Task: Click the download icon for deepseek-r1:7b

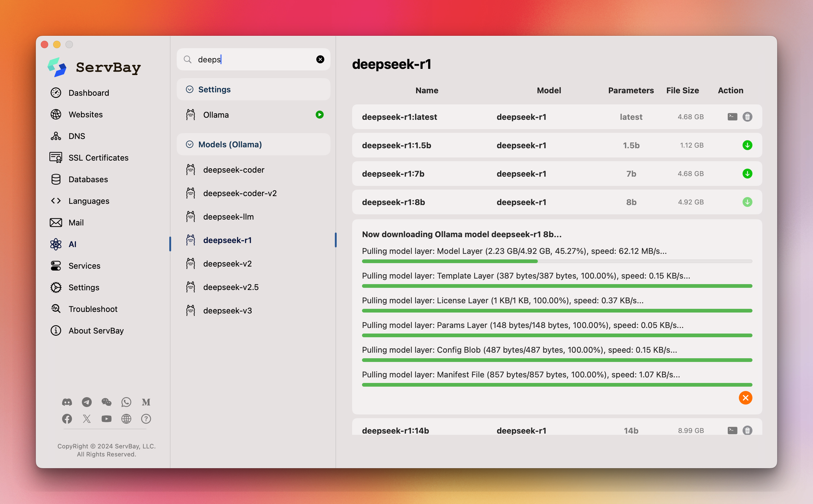Action: [748, 173]
